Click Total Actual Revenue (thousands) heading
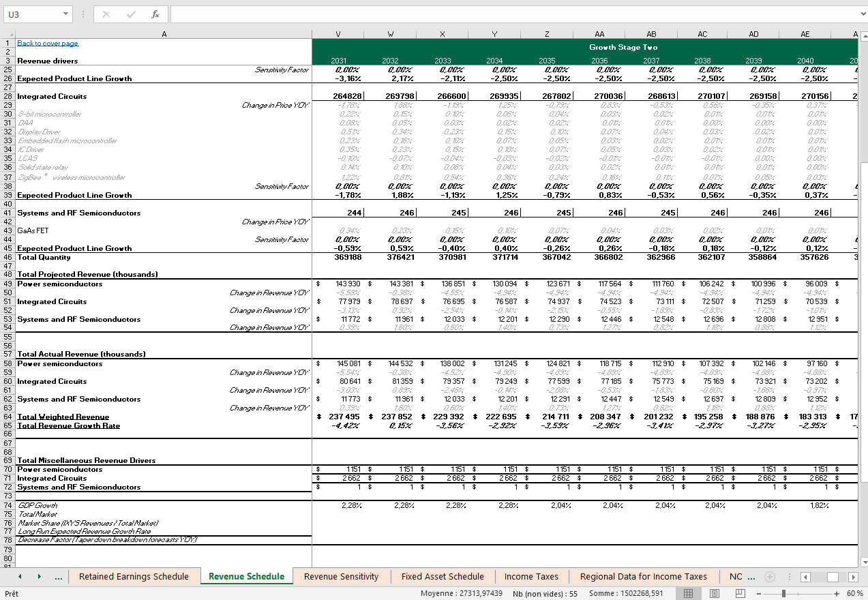This screenshot has height=600, width=868. (81, 354)
